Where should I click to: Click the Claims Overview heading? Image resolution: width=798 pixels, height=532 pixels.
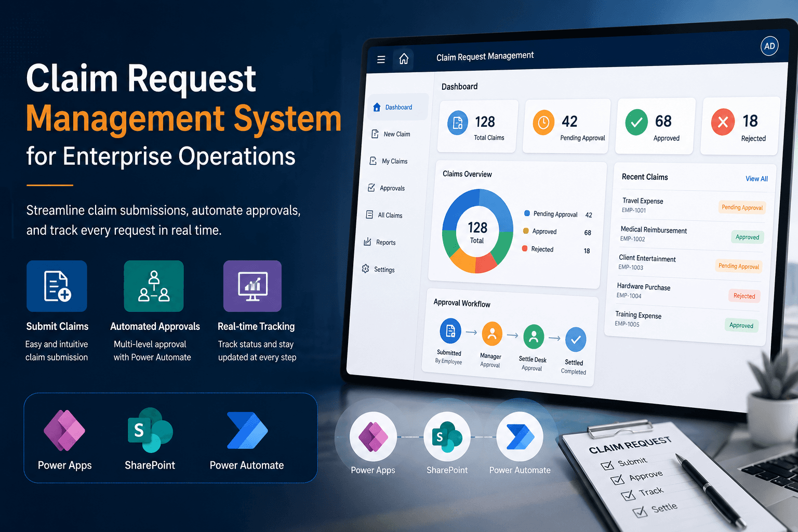(467, 174)
